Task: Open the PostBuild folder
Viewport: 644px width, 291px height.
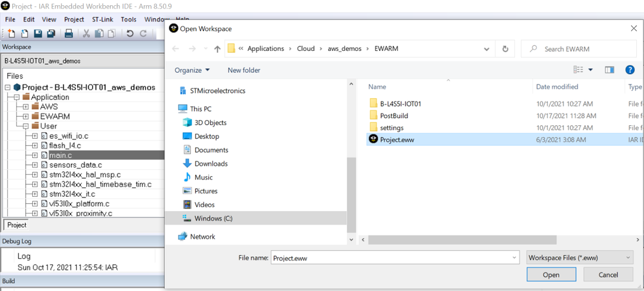Action: (x=394, y=116)
